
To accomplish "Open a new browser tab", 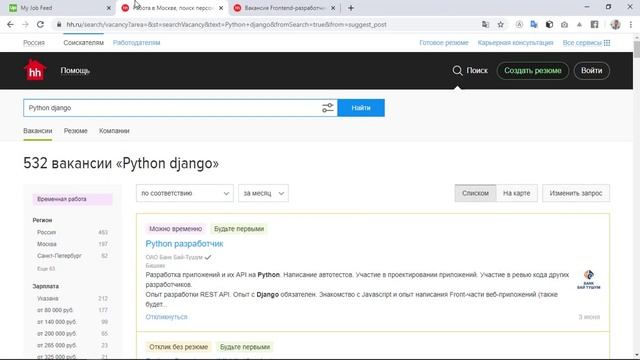I will point(351,8).
